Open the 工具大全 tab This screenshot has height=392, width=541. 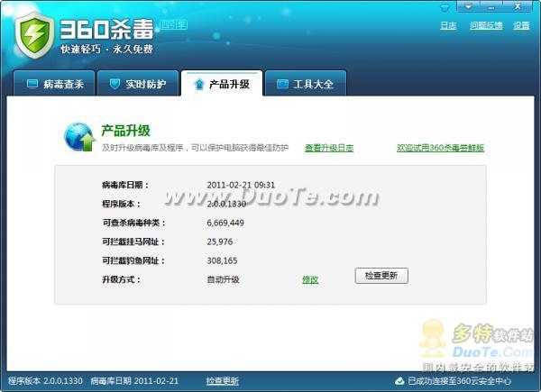pos(306,84)
